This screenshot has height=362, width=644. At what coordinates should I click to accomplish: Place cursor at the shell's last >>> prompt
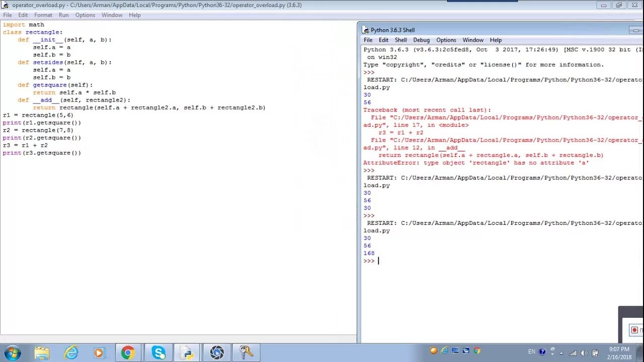[378, 261]
